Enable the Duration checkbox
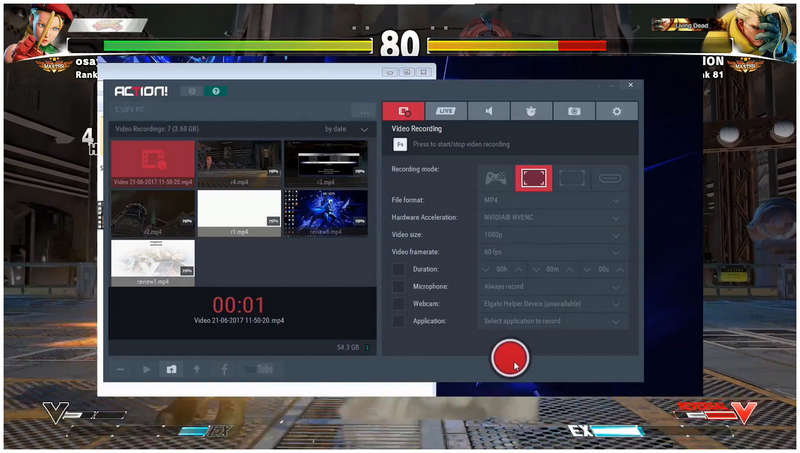800x453 pixels. [x=398, y=269]
